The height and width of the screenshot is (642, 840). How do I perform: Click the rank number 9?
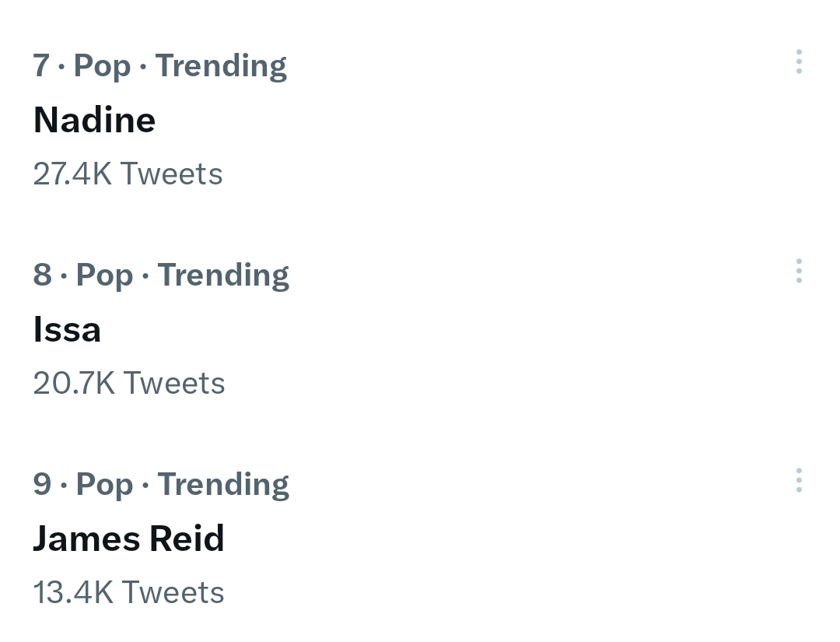tap(43, 485)
